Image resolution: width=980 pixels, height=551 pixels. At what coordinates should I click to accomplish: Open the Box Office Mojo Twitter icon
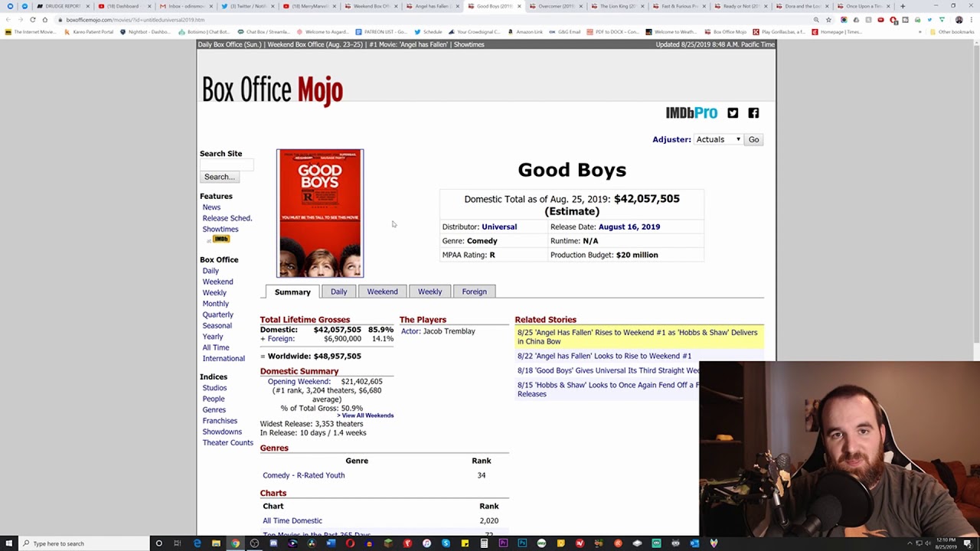click(733, 113)
